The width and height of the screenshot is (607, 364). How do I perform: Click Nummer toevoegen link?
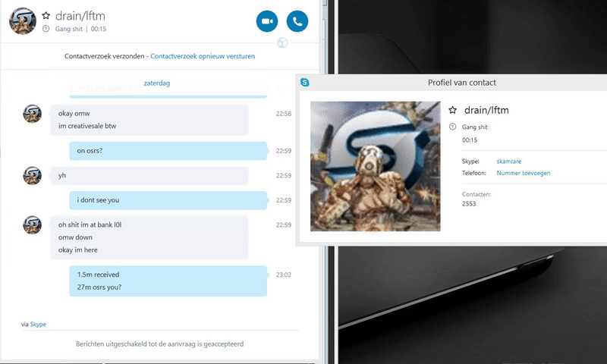[x=523, y=173]
